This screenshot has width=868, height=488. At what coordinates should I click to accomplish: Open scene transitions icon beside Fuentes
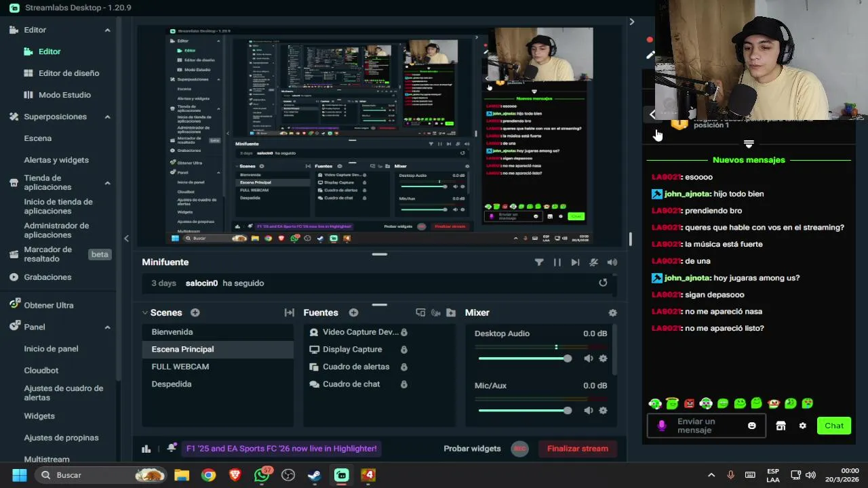(290, 312)
